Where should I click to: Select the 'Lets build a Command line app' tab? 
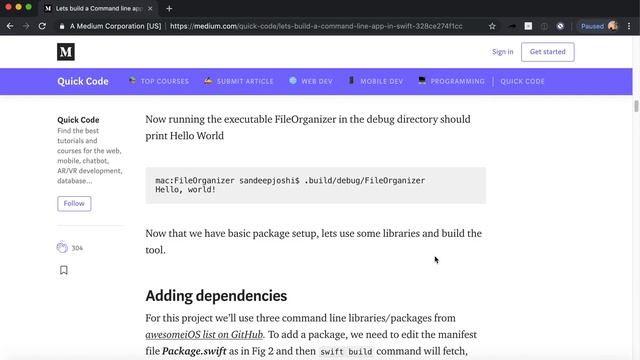[x=98, y=8]
